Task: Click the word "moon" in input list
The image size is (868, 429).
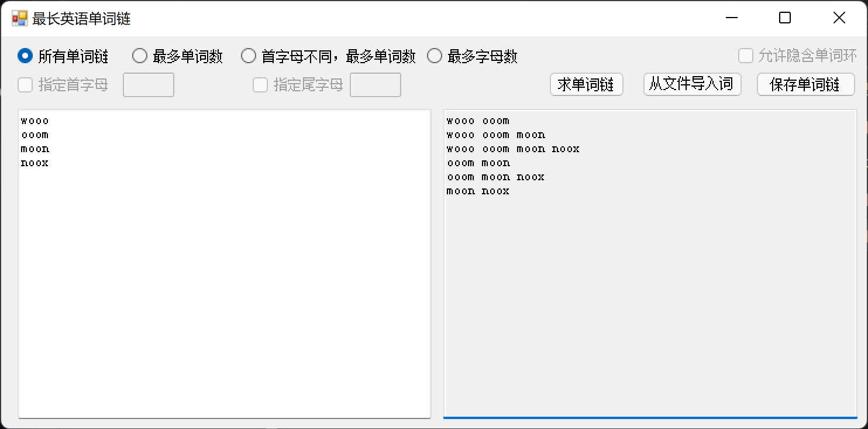Action: coord(35,149)
